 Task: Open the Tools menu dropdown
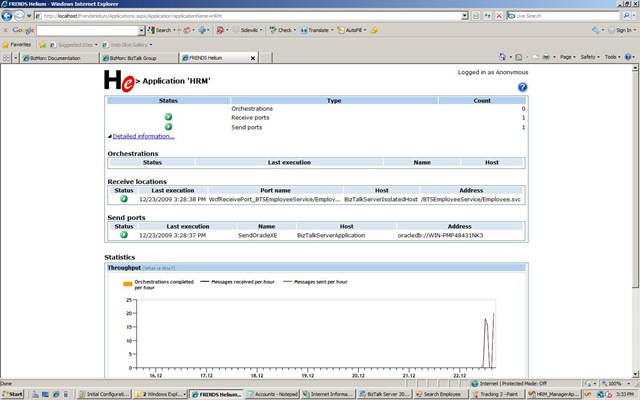[613, 57]
